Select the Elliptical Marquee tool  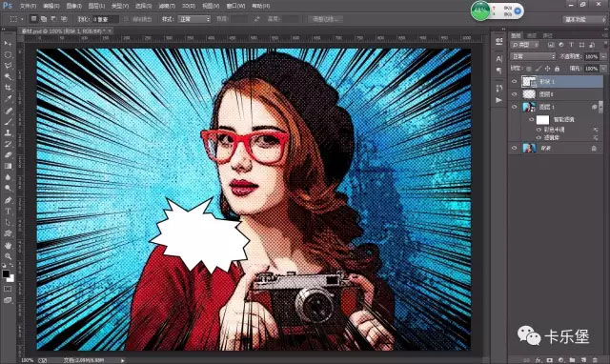[8, 54]
